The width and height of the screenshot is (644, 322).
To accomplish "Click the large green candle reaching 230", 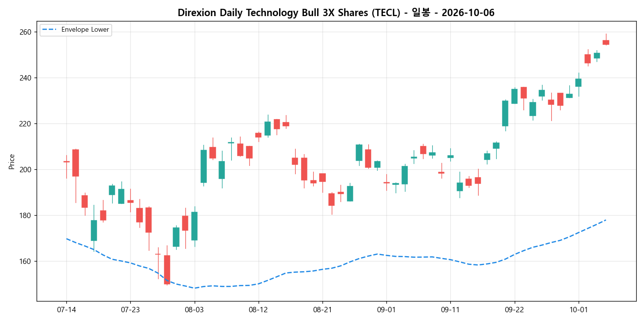I will click(505, 113).
